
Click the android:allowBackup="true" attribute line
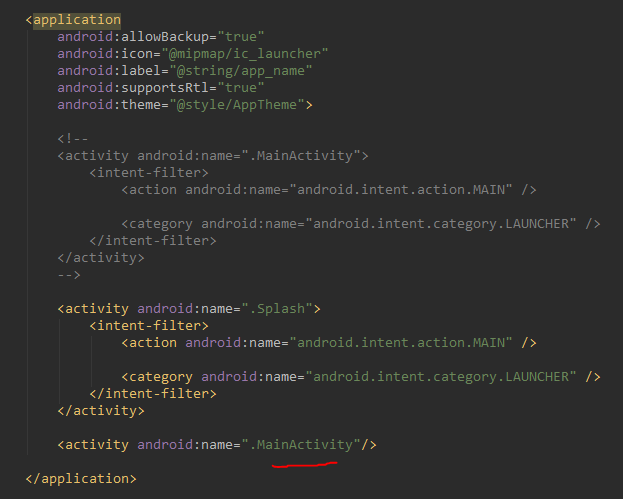(x=161, y=37)
